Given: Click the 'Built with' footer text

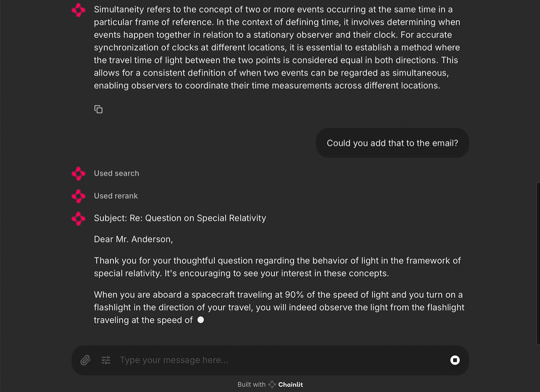Looking at the screenshot, I should click(251, 384).
